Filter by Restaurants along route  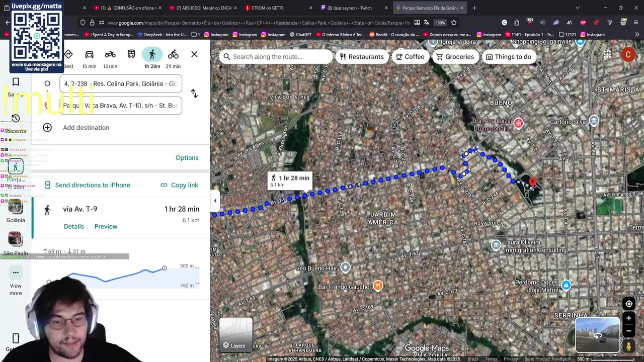click(362, 57)
